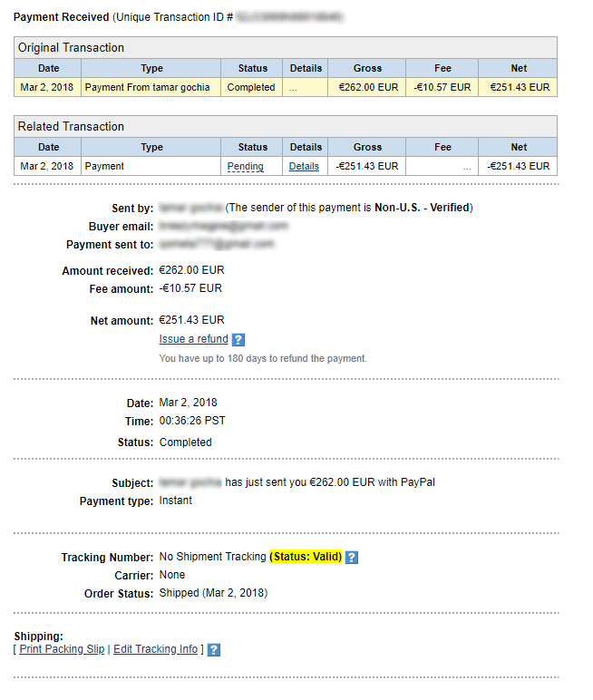The height and width of the screenshot is (700, 593).
Task: Click Gross column header in Original Transaction
Action: [x=367, y=68]
